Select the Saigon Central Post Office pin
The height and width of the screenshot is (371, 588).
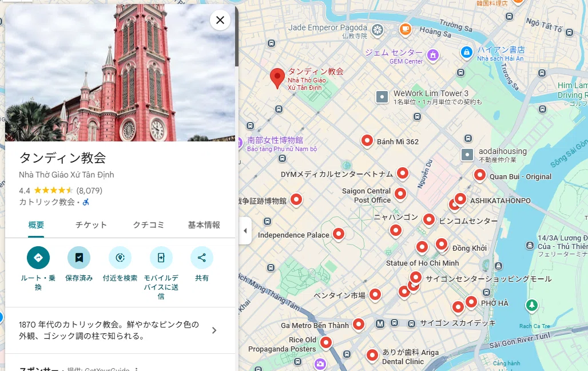(x=400, y=194)
